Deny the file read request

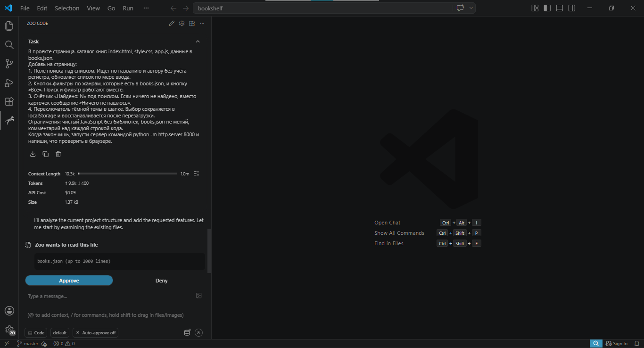(x=161, y=281)
